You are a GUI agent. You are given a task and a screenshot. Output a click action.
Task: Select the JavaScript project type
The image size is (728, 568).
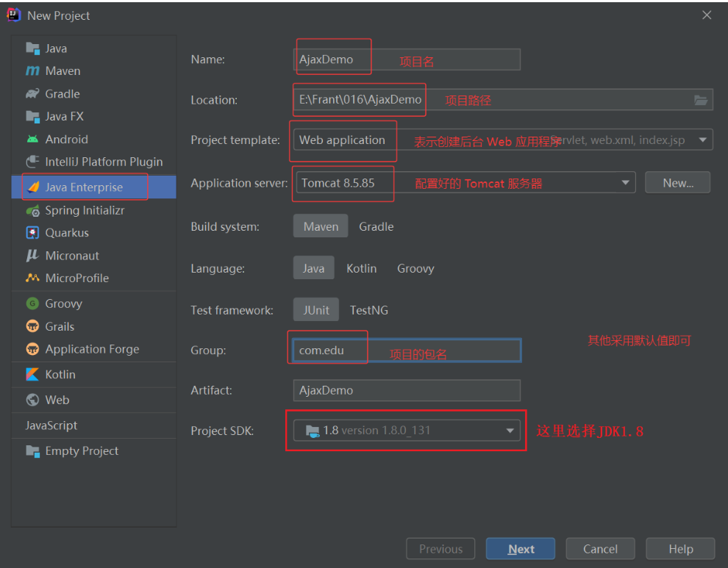point(94,425)
